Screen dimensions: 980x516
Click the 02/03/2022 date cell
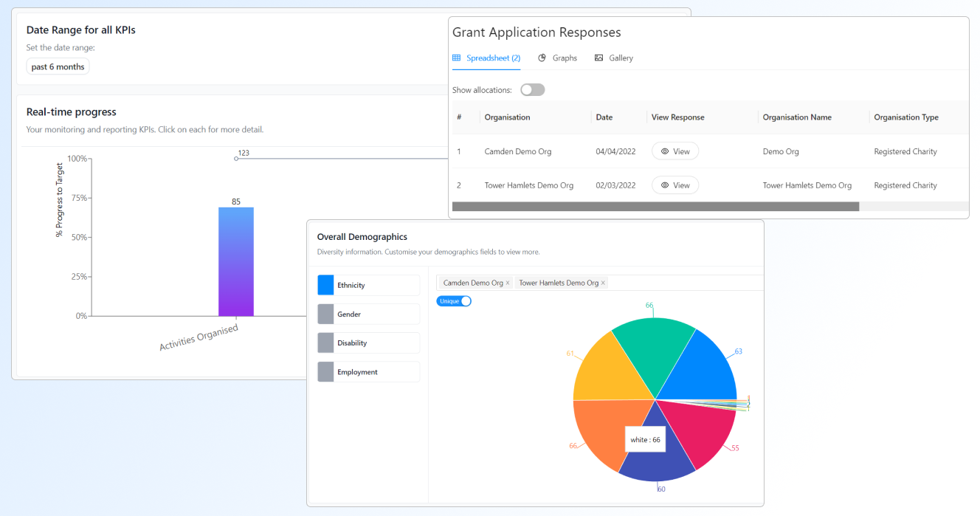pyautogui.click(x=614, y=185)
